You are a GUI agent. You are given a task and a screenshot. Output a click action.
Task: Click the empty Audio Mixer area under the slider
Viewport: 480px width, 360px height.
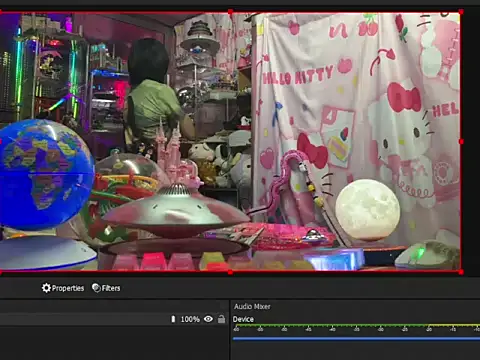pyautogui.click(x=356, y=351)
